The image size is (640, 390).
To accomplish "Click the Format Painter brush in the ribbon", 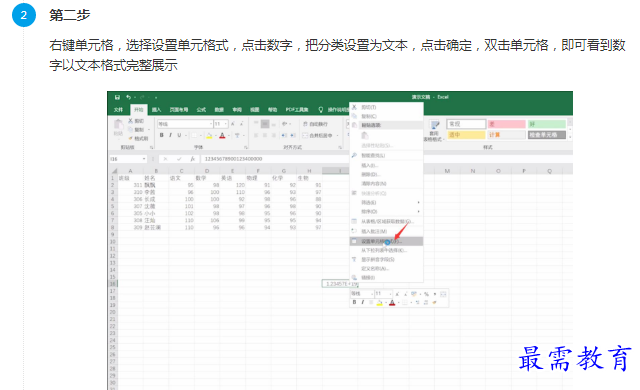I will coord(131,138).
